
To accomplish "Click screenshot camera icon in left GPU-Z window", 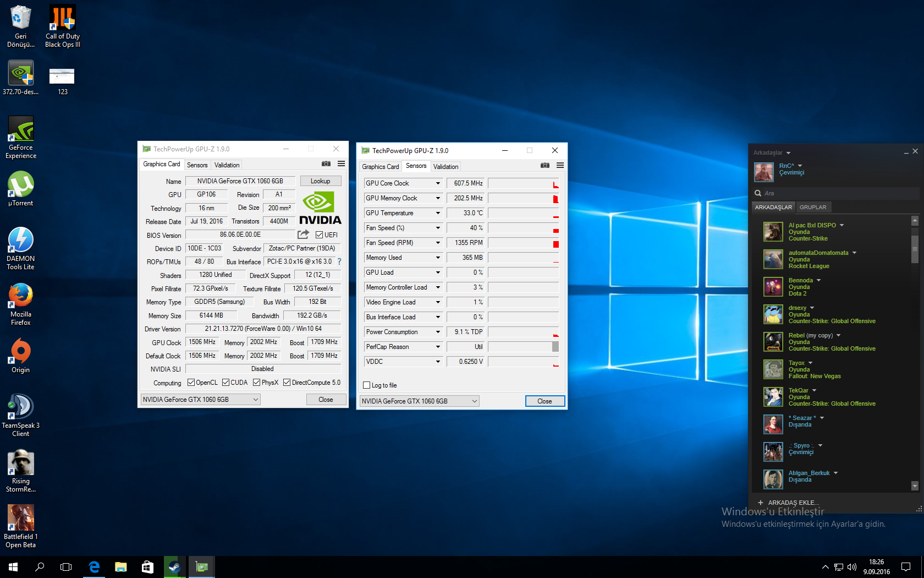I will [x=326, y=164].
